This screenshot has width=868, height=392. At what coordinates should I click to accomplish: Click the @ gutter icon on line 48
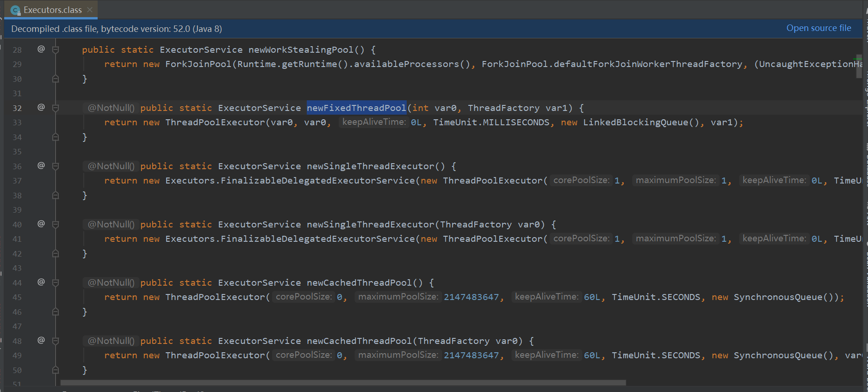tap(41, 340)
